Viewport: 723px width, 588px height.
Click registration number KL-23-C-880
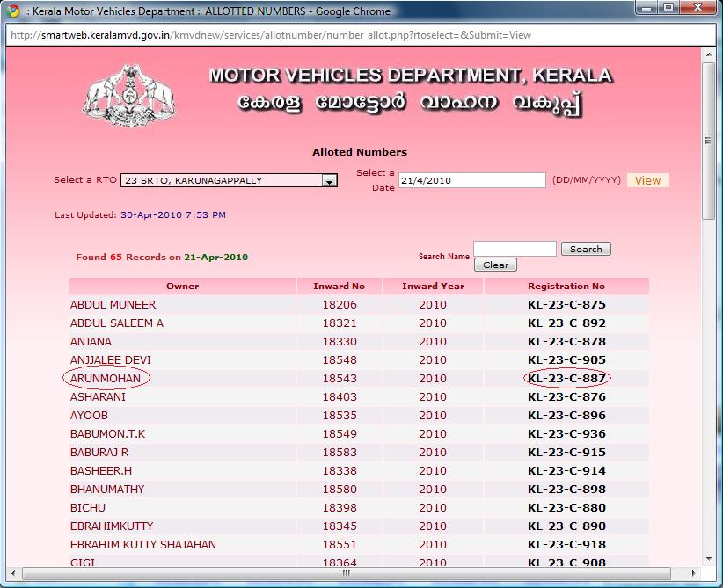click(566, 507)
